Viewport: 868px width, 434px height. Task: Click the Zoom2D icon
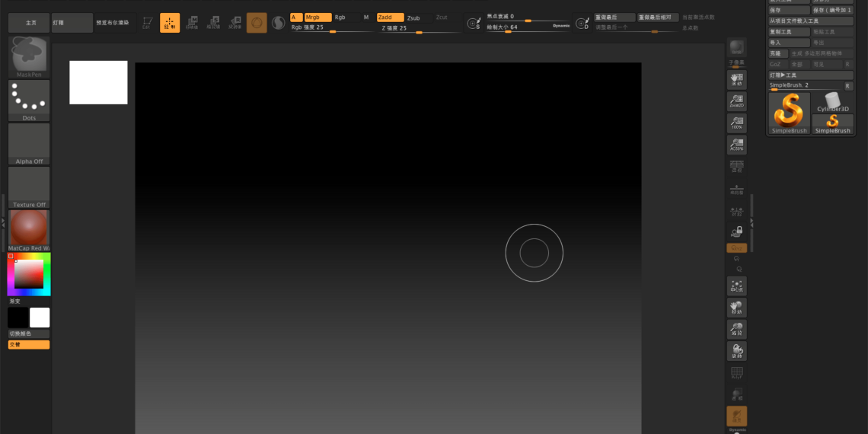pos(736,101)
